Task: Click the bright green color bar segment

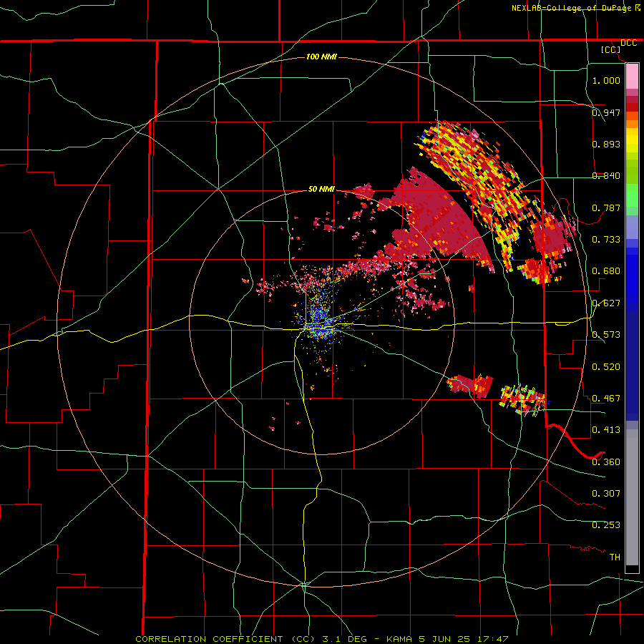Action: click(632, 195)
